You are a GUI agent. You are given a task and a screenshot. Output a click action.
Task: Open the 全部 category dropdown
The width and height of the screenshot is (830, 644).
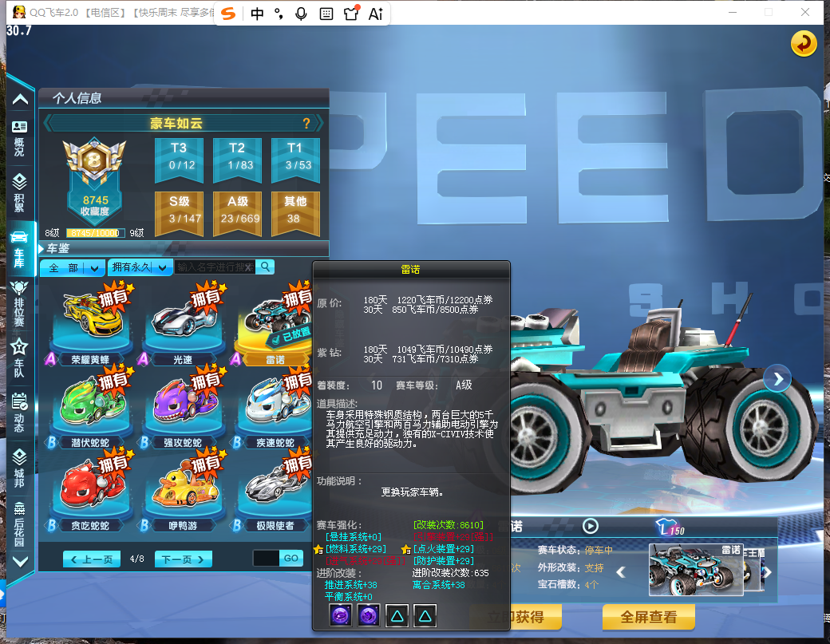coord(73,268)
